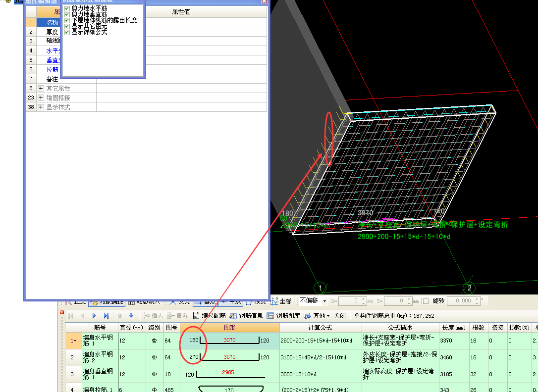Increase the rotation angle with the spinner up arrow

pyautogui.click(x=477, y=299)
